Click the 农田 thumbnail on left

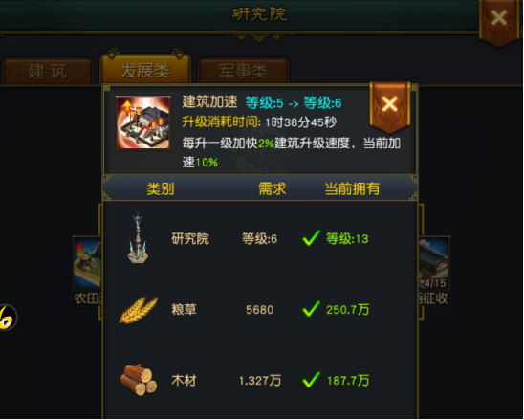[87, 262]
